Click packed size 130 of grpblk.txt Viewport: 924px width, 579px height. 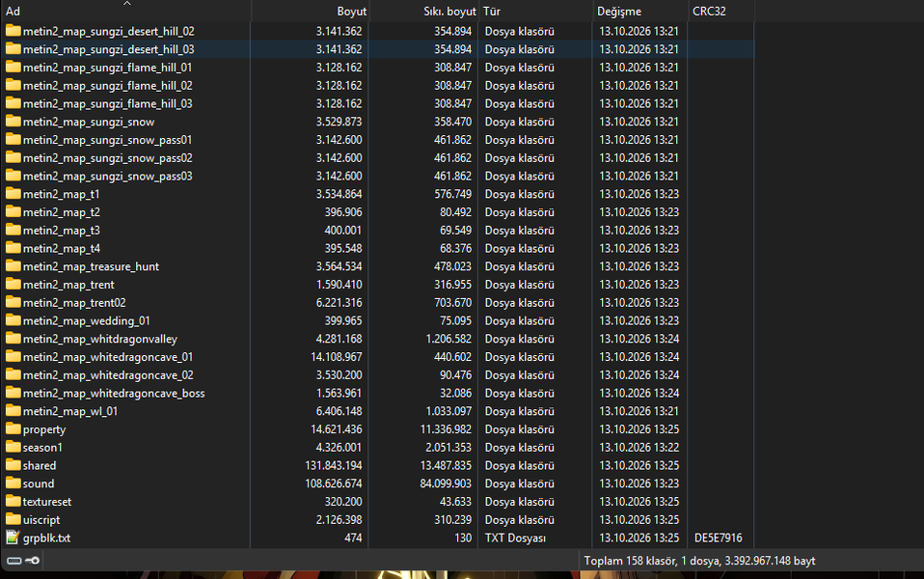point(463,538)
